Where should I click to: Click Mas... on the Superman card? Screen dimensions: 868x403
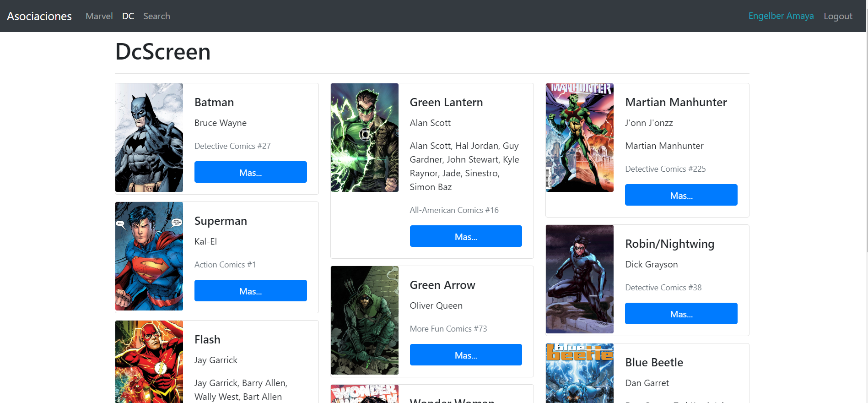[251, 291]
